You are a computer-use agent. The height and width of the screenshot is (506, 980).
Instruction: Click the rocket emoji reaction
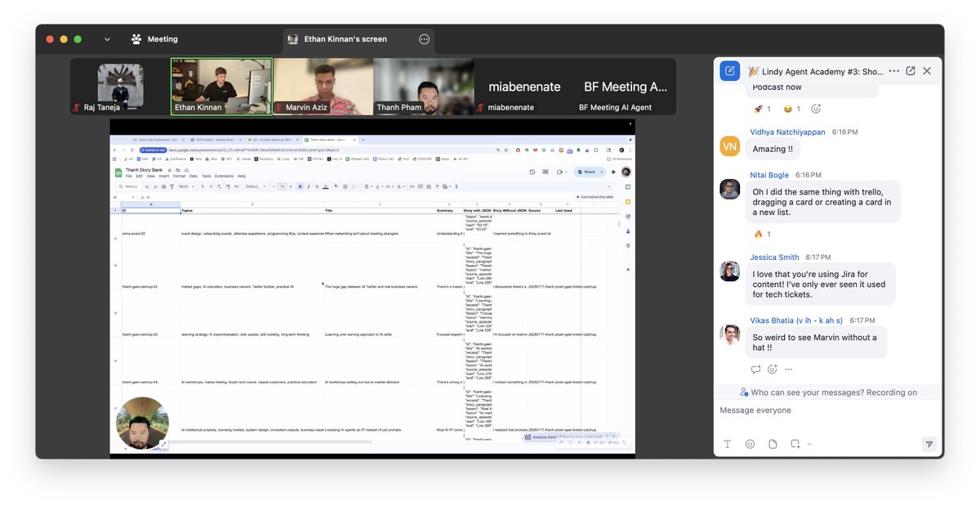point(763,108)
